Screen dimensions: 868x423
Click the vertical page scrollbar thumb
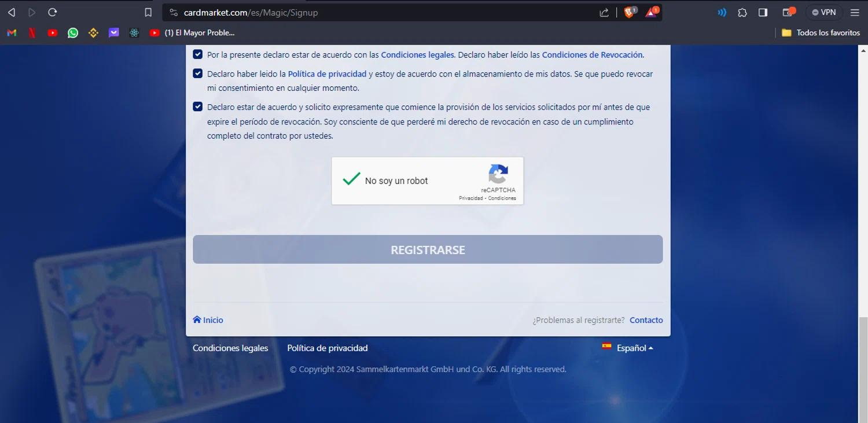pos(863,370)
